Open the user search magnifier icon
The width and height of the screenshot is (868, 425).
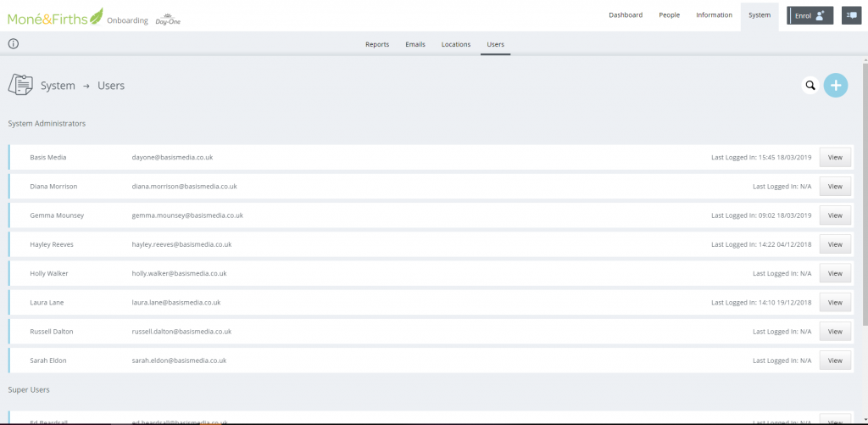(810, 85)
